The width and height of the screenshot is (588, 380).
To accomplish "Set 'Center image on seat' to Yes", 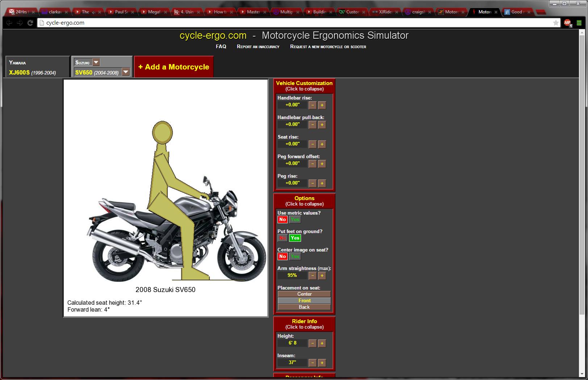I will point(295,257).
